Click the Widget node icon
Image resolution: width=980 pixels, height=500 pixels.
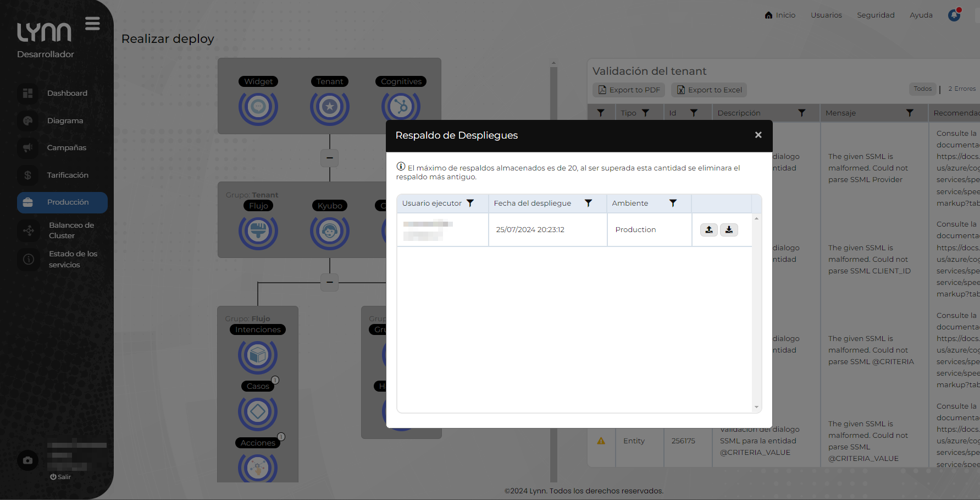(258, 107)
